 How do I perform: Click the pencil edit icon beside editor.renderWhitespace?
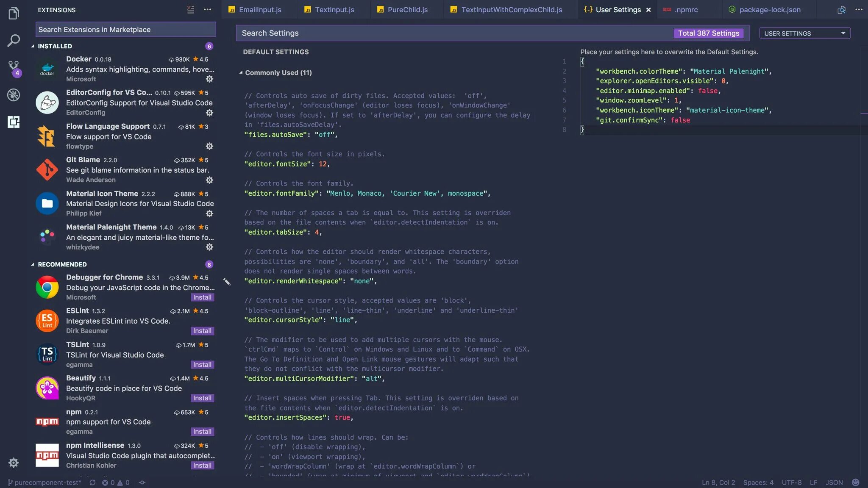pyautogui.click(x=227, y=282)
